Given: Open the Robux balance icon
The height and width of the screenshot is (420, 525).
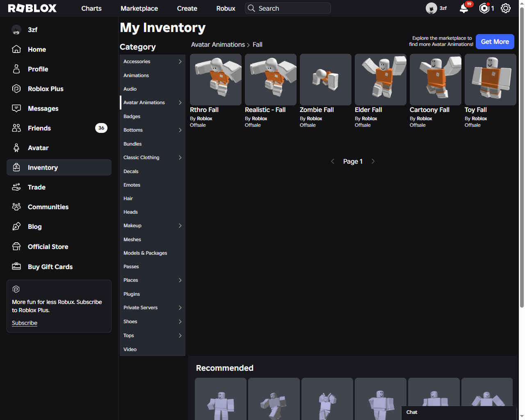Looking at the screenshot, I should click(484, 8).
